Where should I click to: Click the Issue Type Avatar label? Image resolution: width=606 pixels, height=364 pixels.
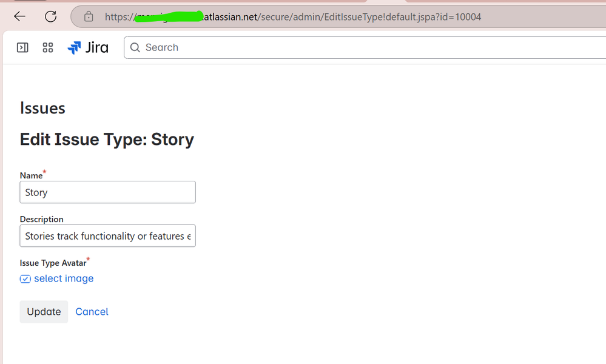point(53,263)
